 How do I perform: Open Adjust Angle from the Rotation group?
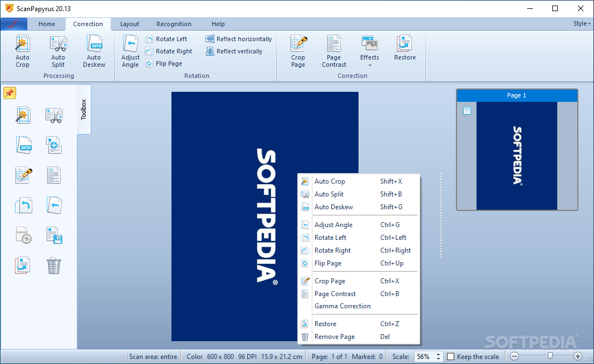(130, 52)
